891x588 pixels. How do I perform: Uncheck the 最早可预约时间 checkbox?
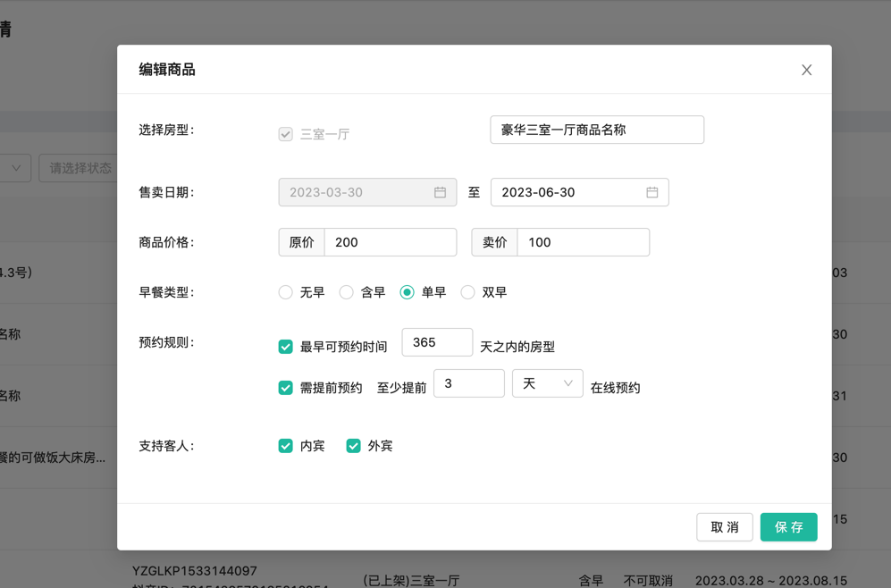pos(285,347)
